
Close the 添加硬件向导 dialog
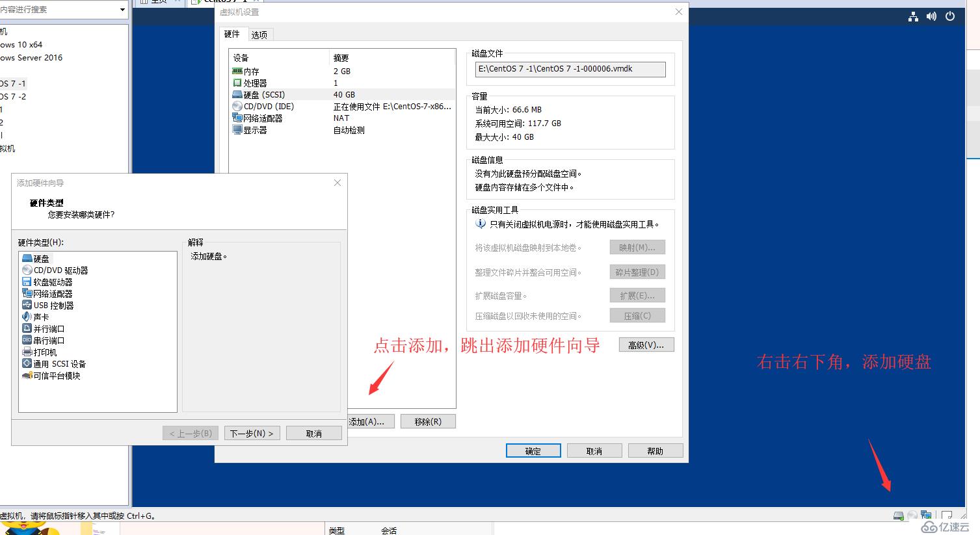click(x=338, y=183)
